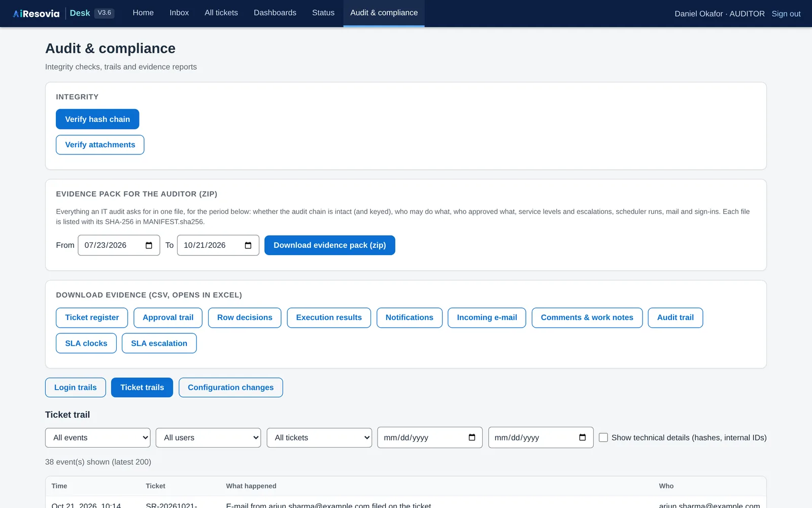Click Verify hash chain button
This screenshot has height=508, width=812.
[97, 119]
